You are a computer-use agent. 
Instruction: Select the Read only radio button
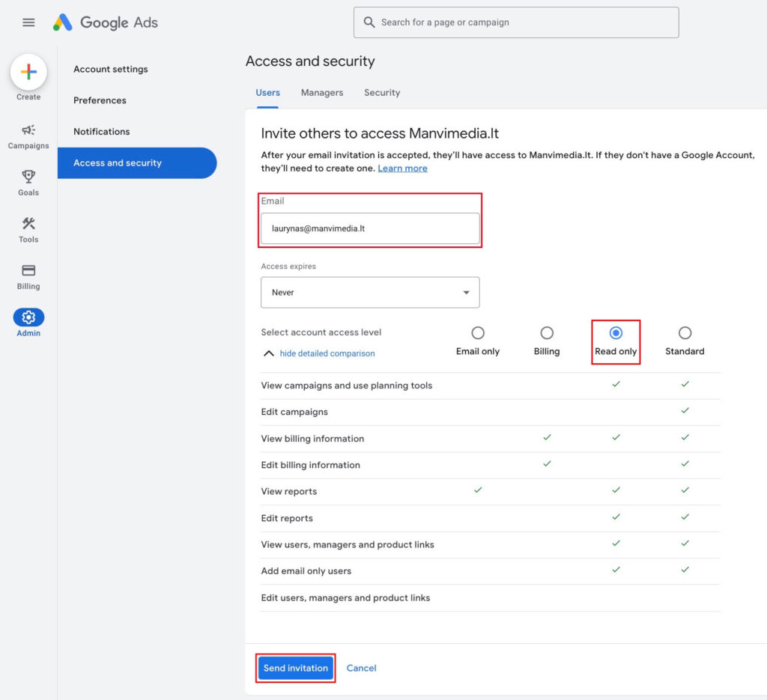coord(616,333)
